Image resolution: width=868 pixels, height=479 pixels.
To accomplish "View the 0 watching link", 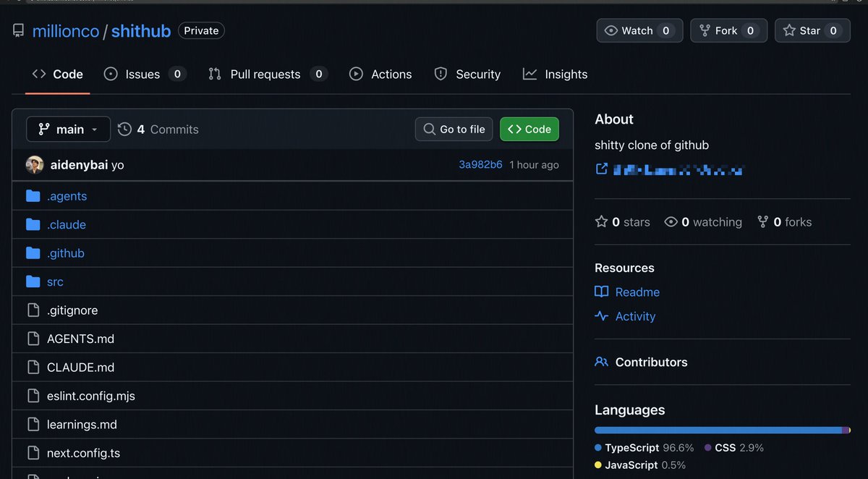I will point(703,222).
